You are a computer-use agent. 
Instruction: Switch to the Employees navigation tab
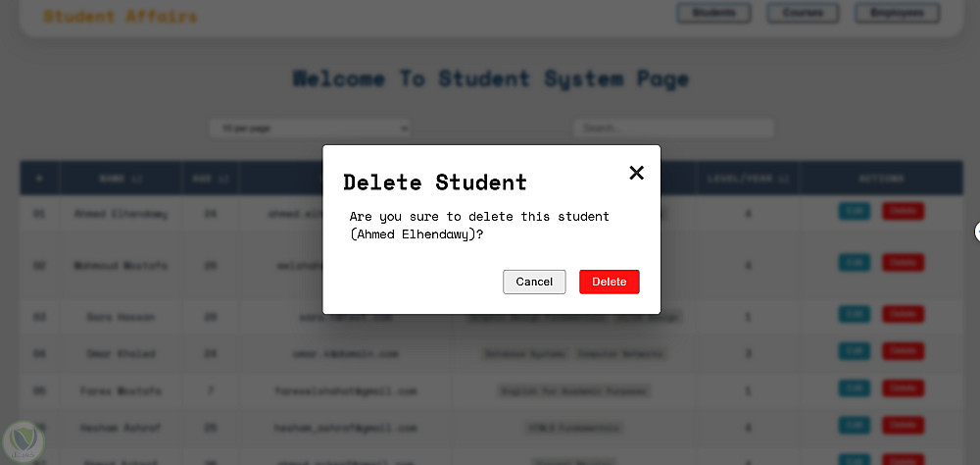(x=896, y=14)
